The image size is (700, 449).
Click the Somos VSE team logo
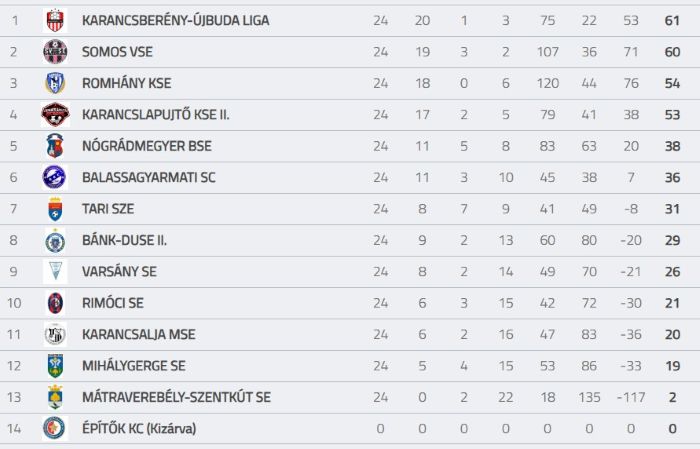click(x=55, y=52)
